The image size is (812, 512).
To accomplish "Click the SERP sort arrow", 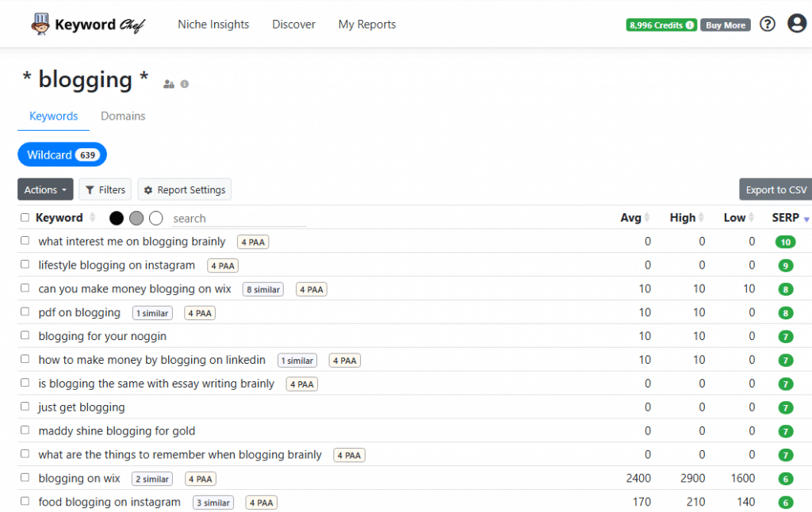I will (806, 220).
